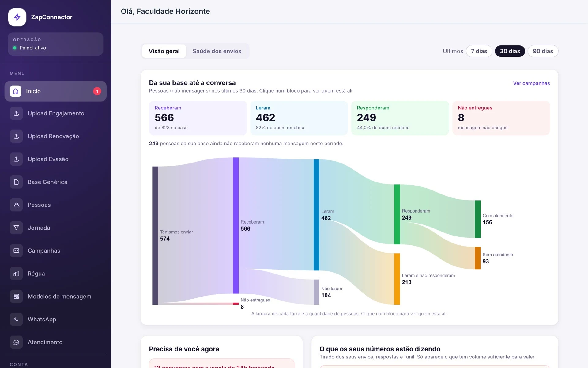Click the Régua bar chart icon
The width and height of the screenshot is (588, 368).
click(x=16, y=274)
